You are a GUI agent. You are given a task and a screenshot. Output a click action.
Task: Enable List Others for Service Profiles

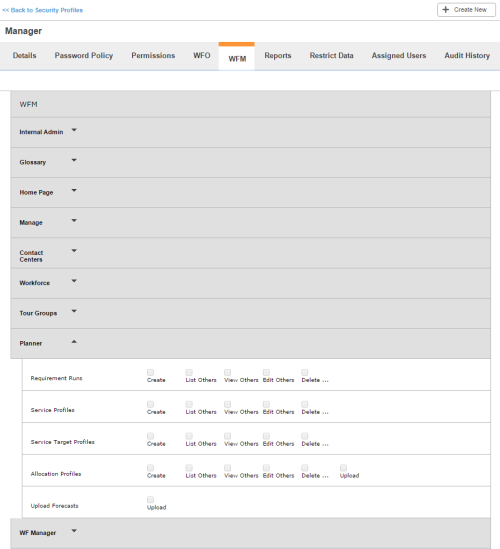(189, 404)
